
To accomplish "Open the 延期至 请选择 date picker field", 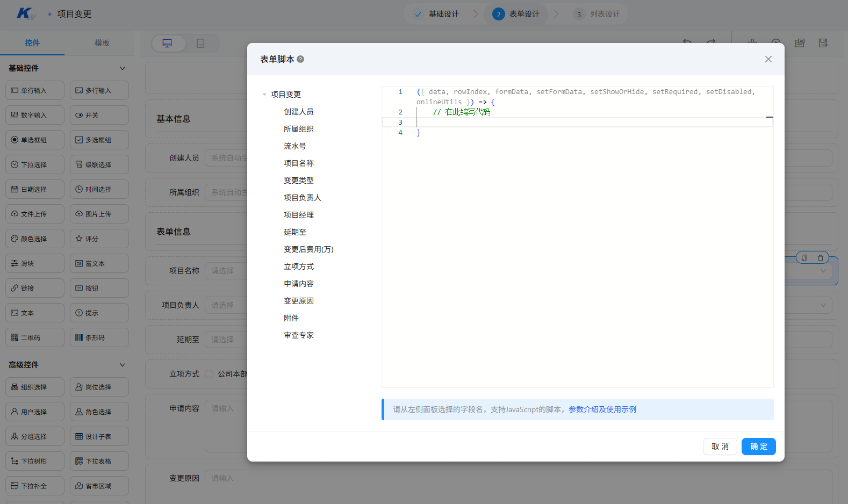I will [226, 340].
